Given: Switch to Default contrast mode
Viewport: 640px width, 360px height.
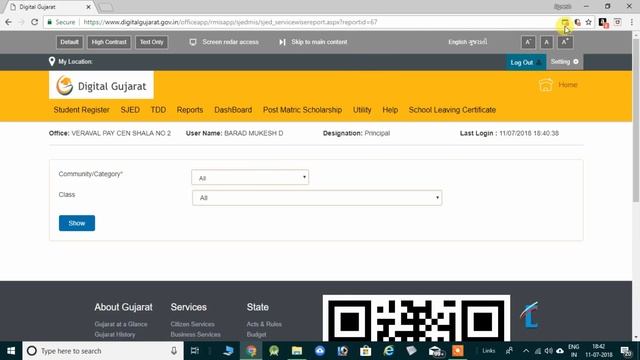Looking at the screenshot, I should click(69, 42).
